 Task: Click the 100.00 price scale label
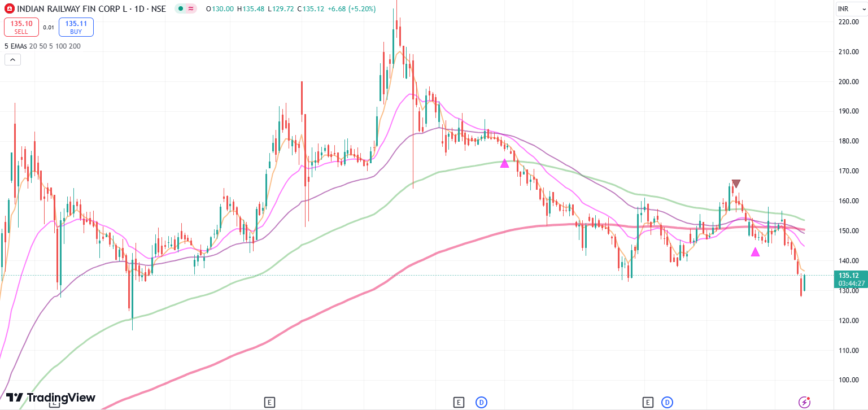click(x=849, y=380)
